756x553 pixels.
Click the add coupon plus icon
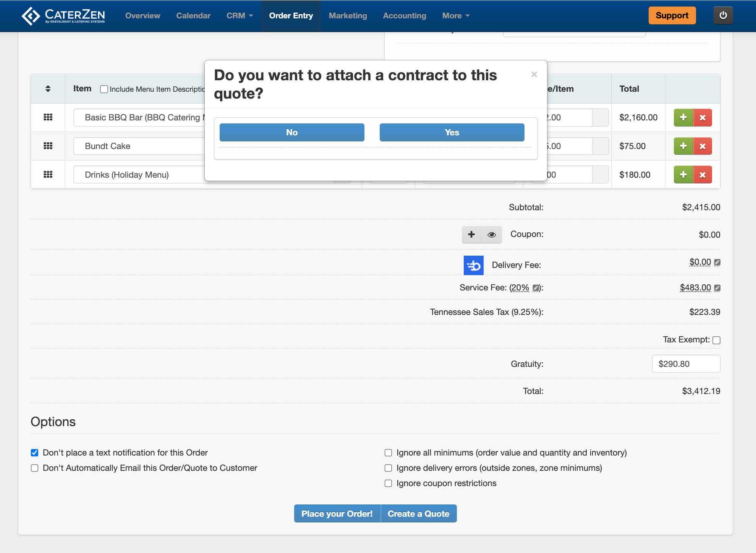(x=471, y=234)
